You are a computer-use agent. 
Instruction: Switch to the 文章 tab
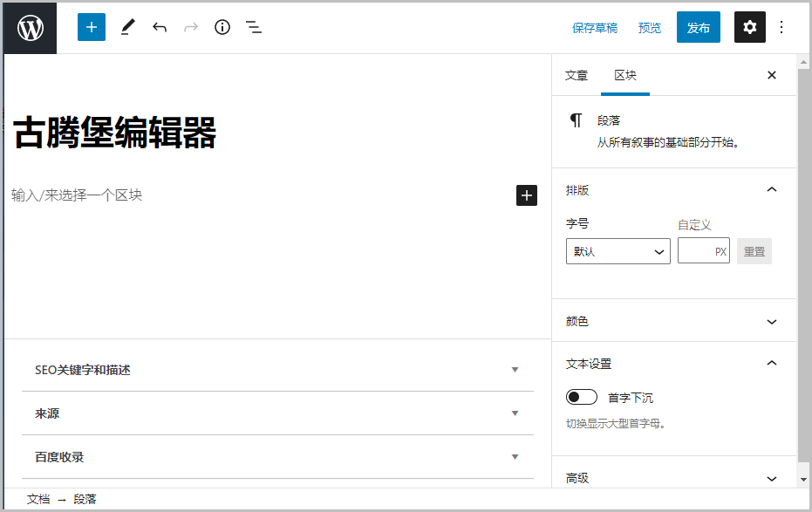(576, 76)
